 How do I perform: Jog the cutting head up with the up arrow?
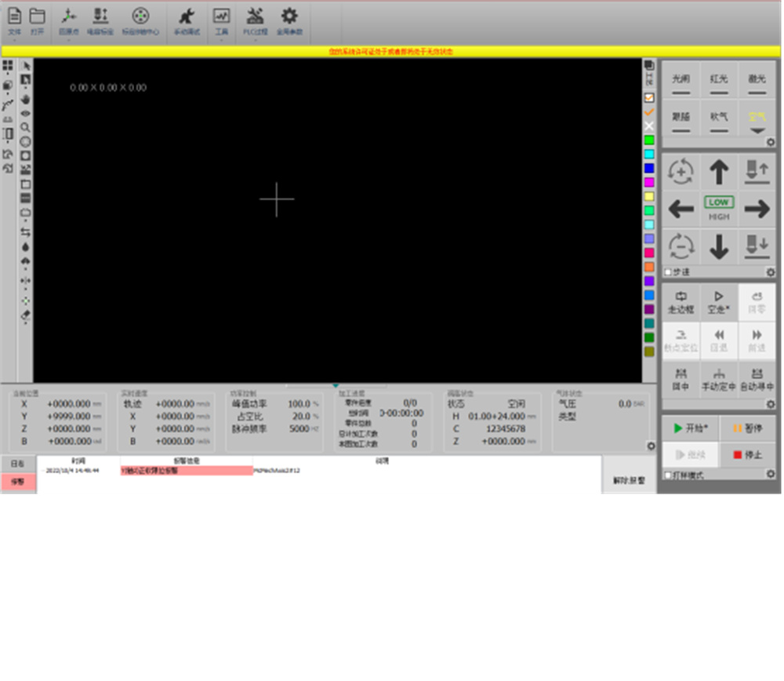click(719, 172)
